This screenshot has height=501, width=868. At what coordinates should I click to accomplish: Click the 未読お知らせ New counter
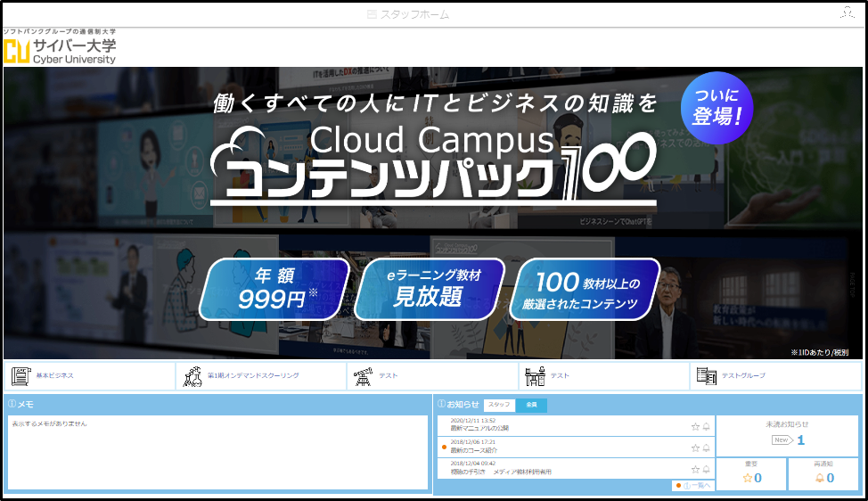(x=787, y=437)
